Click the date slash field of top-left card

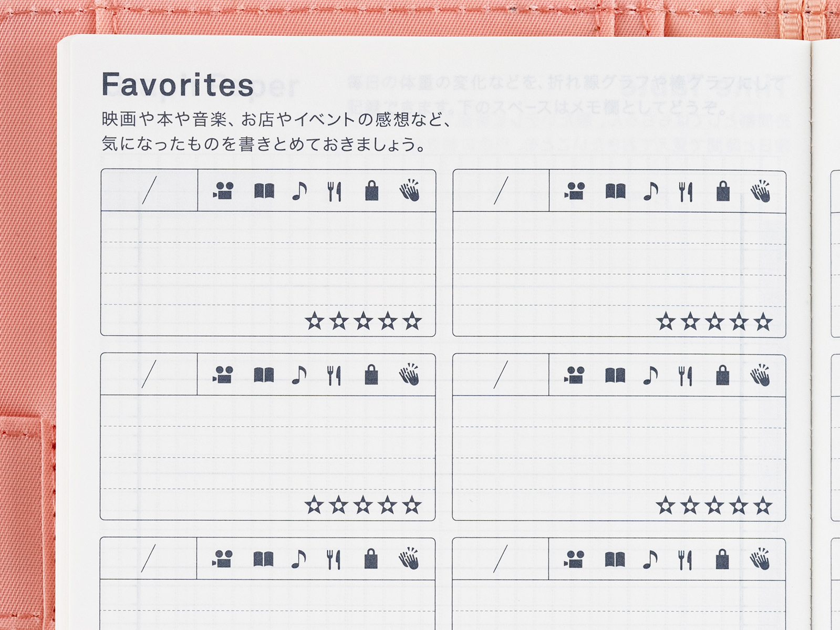[149, 190]
